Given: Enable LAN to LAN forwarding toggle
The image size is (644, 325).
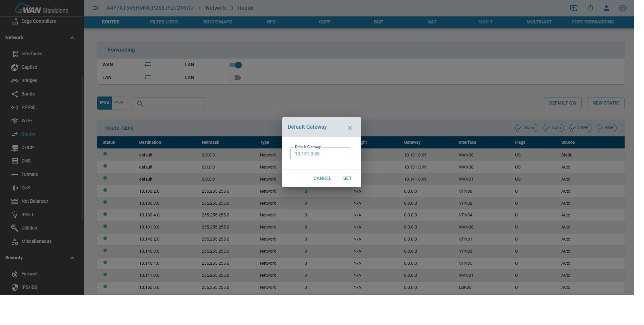Looking at the screenshot, I should [235, 78].
